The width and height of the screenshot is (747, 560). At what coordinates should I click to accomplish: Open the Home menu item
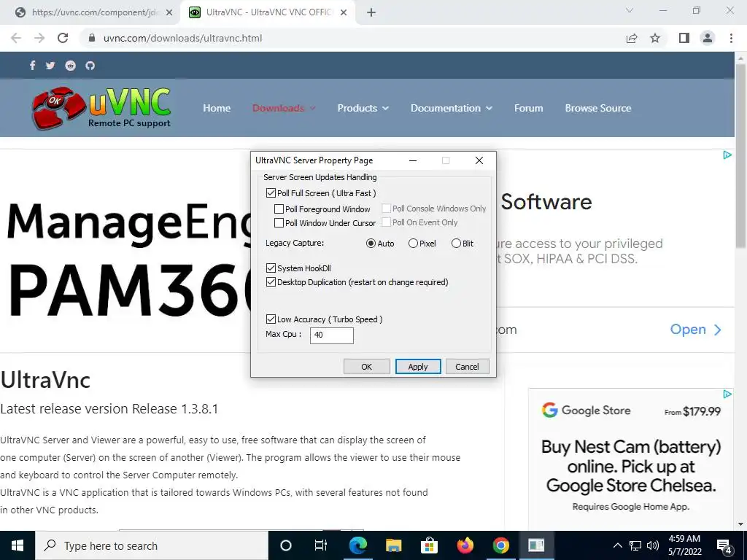(x=217, y=108)
